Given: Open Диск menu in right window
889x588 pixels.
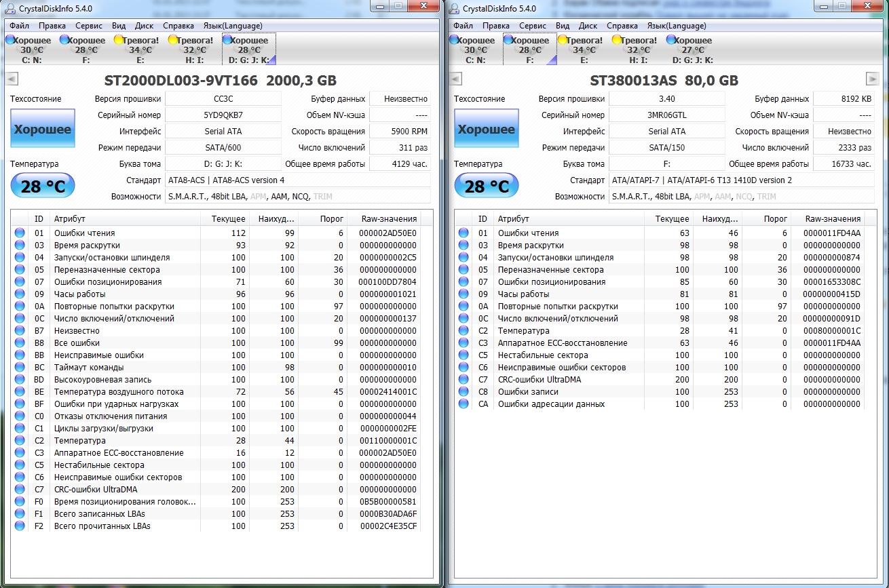Looking at the screenshot, I should click(x=588, y=26).
